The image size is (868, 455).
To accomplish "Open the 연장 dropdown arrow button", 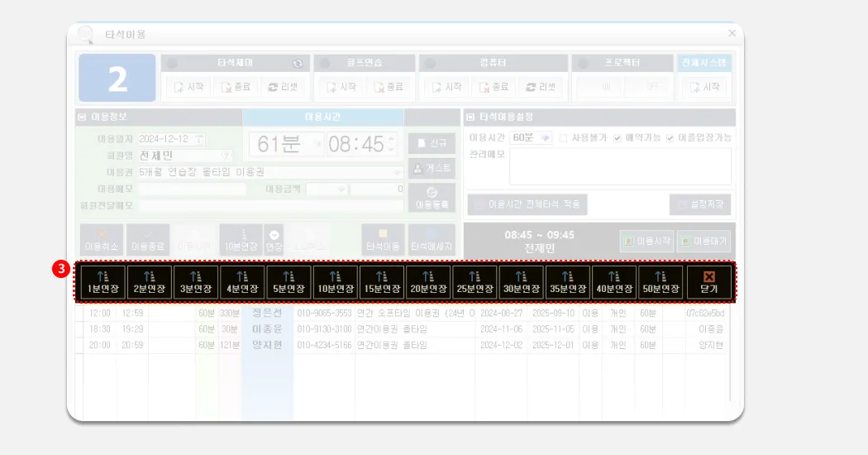I will point(274,240).
